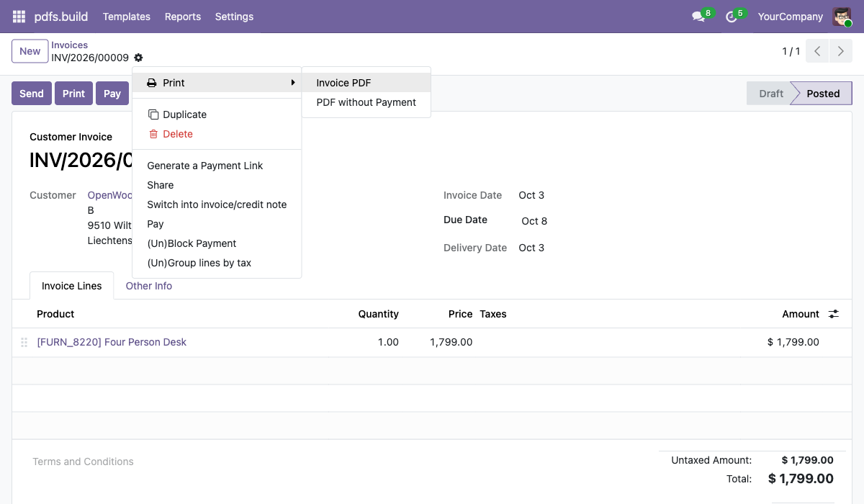Switch to Other Info tab
This screenshot has height=504, width=864.
[x=149, y=286]
